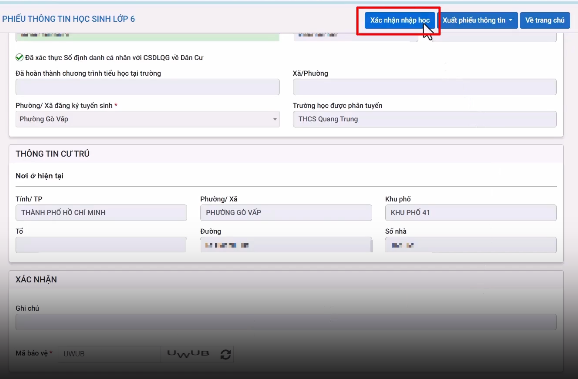Viewport: 578px width, 379px height.
Task: Click the Đã xác thực Số định danh text
Action: pyautogui.click(x=114, y=58)
